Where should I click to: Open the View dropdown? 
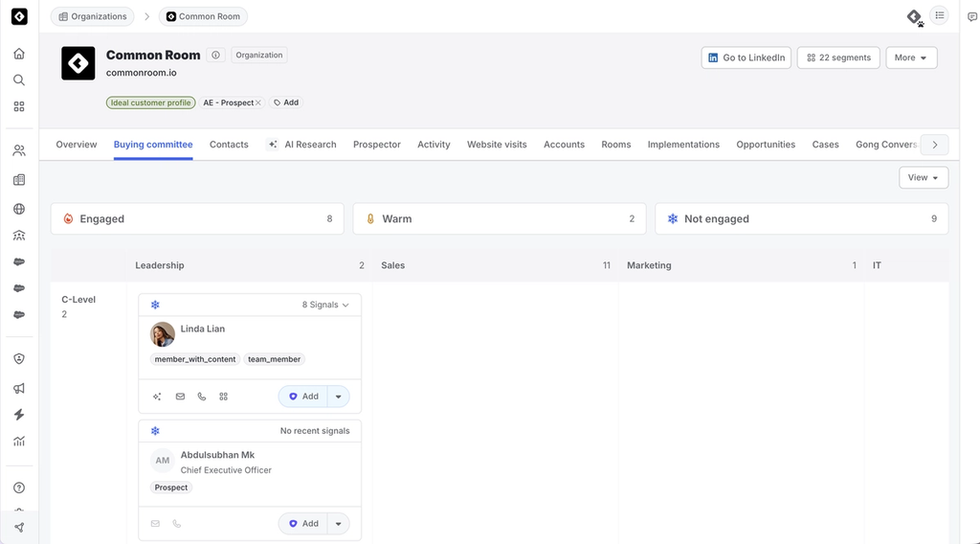coord(924,177)
